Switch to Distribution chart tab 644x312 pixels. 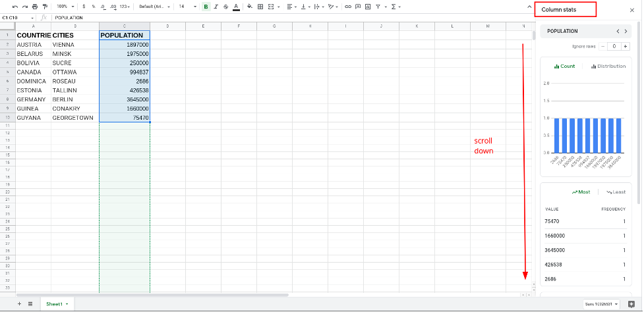[x=608, y=66]
